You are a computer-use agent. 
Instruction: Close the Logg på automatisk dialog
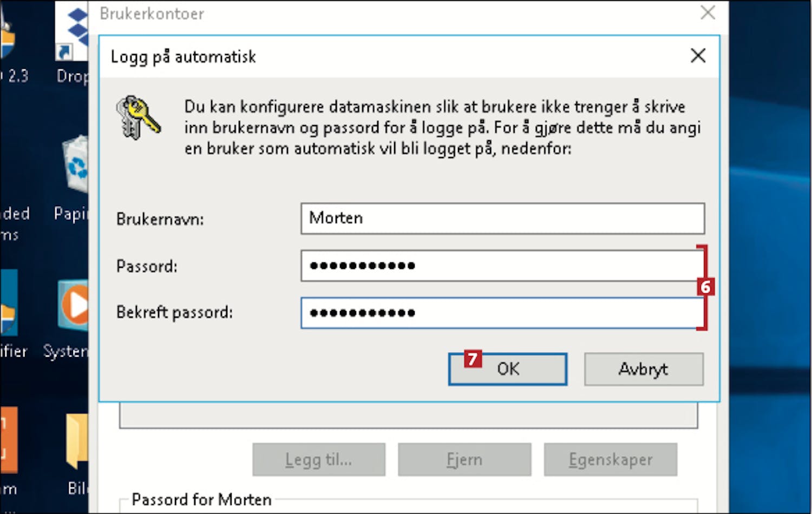[x=698, y=55]
